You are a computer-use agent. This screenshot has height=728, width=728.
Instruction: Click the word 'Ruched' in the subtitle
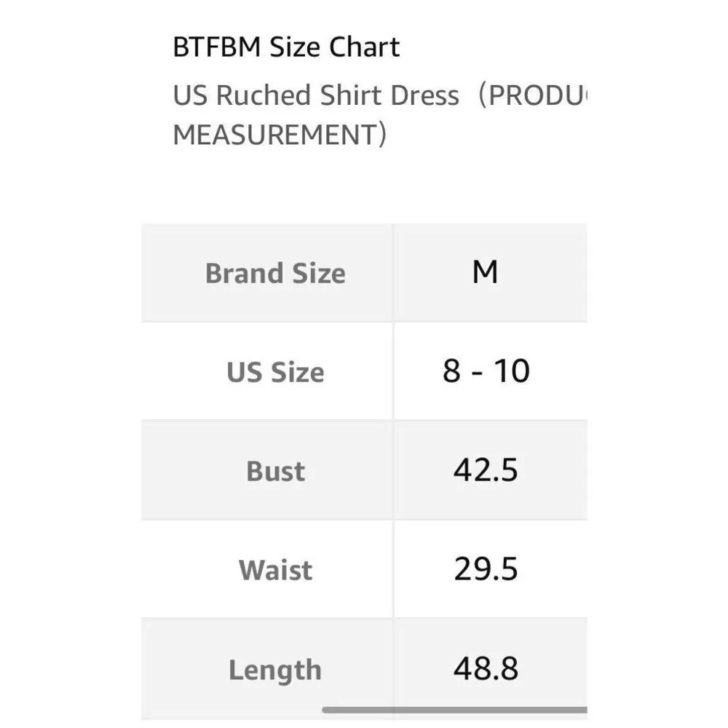pos(265,95)
